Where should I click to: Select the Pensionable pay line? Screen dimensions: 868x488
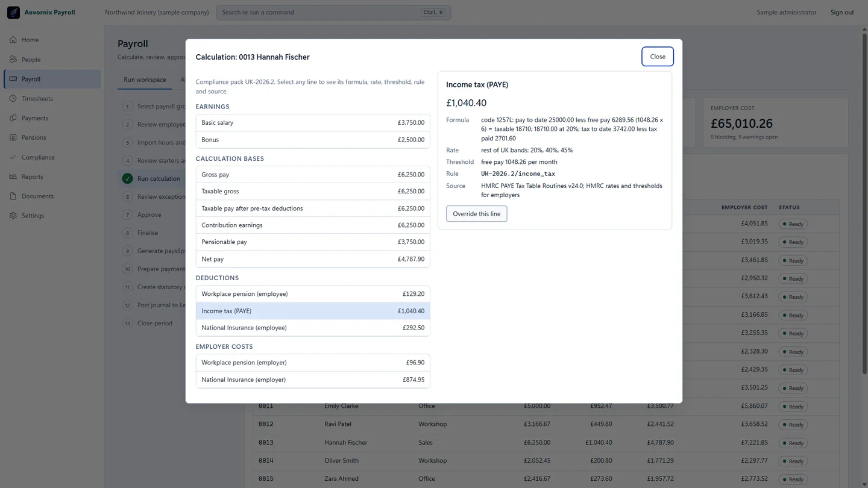313,242
